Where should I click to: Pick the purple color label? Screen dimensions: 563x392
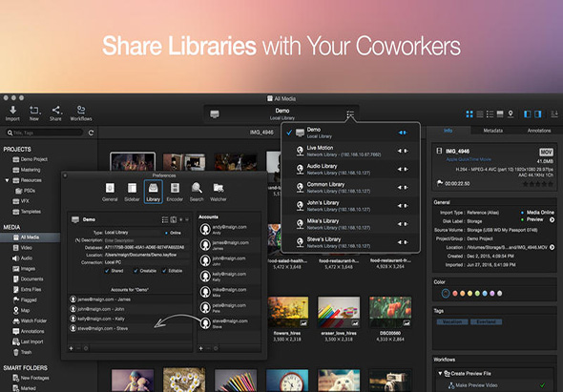click(x=491, y=293)
